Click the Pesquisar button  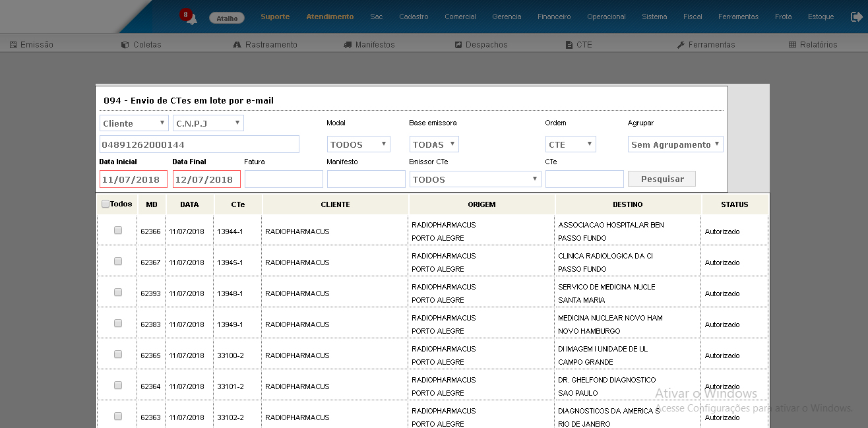(x=662, y=179)
